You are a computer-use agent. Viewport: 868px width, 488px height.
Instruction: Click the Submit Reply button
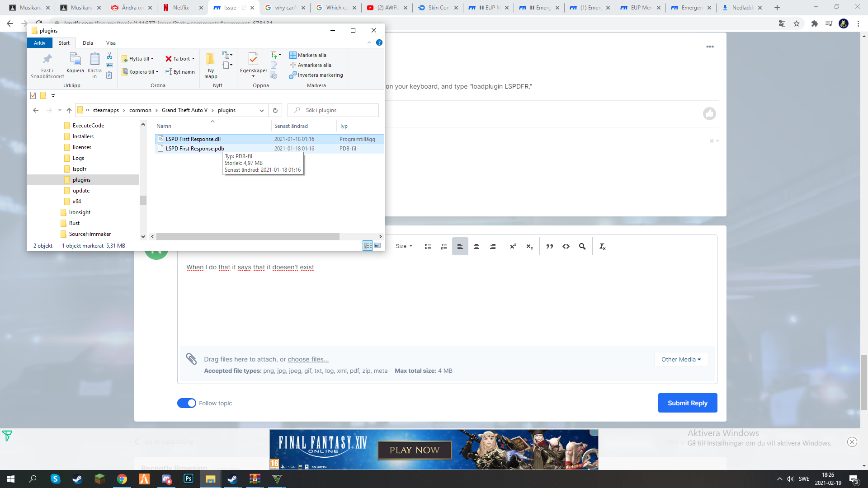(x=687, y=403)
